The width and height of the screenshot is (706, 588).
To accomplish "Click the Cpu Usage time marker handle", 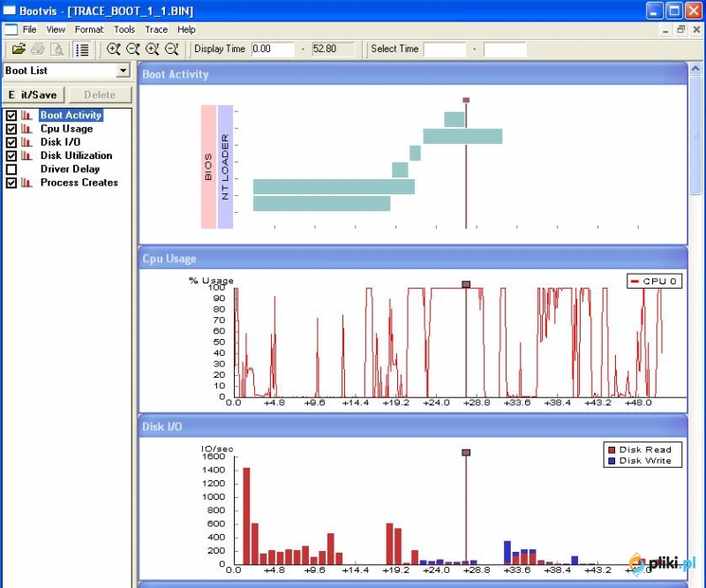I will coord(466,284).
